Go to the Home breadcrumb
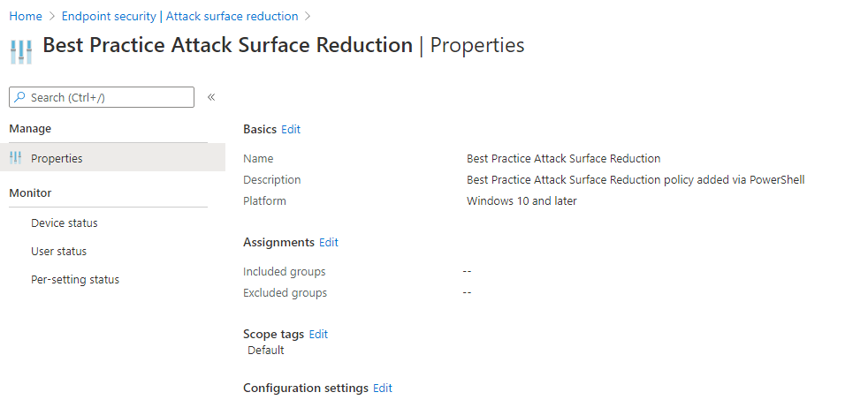This screenshot has width=868, height=400. point(26,16)
